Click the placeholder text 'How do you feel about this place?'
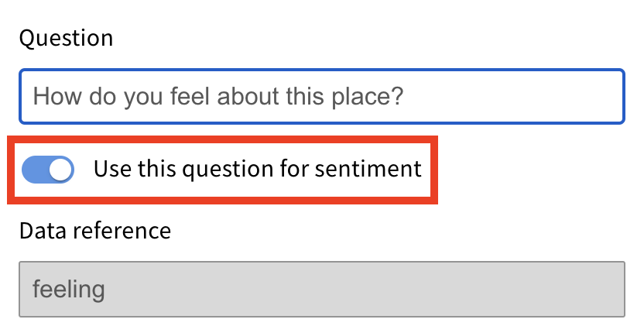 219,98
